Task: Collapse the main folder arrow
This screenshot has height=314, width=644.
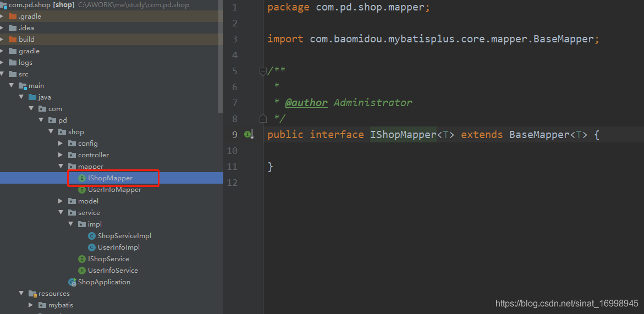Action: [12, 85]
